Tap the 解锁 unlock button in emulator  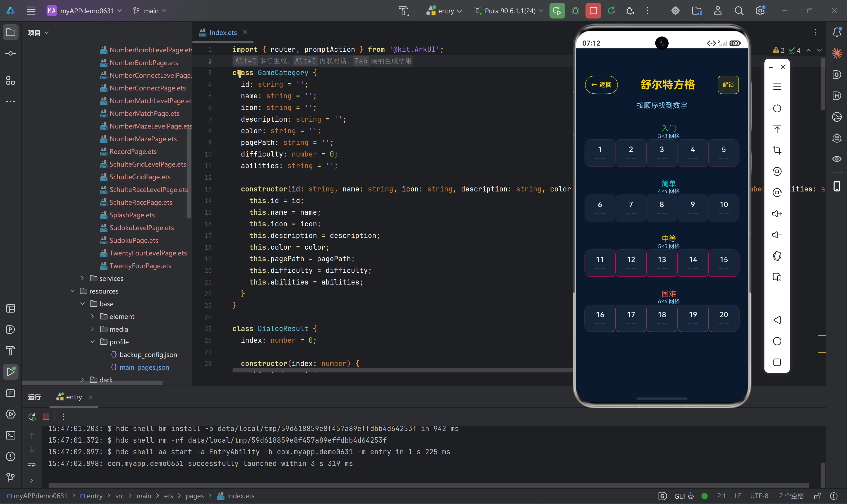[x=728, y=85]
